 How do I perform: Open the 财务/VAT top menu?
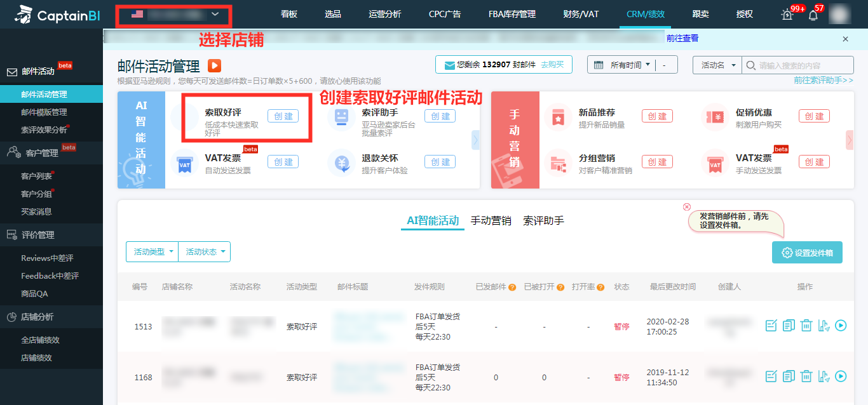[x=581, y=14]
